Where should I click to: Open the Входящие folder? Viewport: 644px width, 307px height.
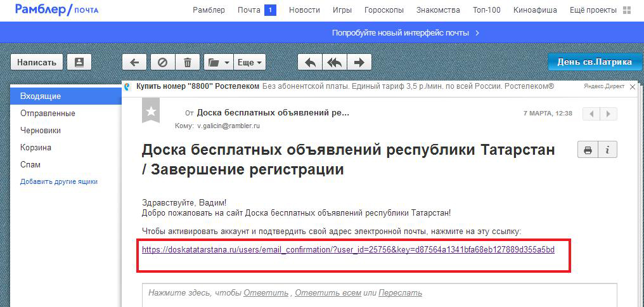41,96
